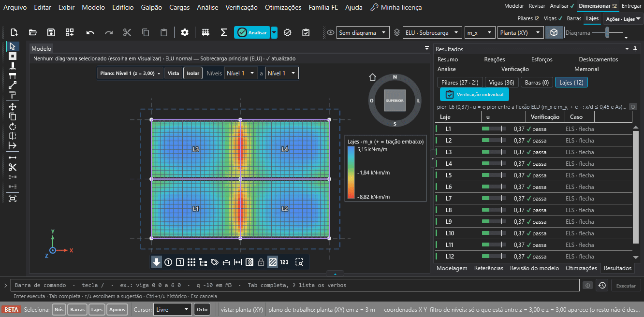Expand the arrow next to Analisar button
Screen dimensions: 644x317
[x=274, y=32]
